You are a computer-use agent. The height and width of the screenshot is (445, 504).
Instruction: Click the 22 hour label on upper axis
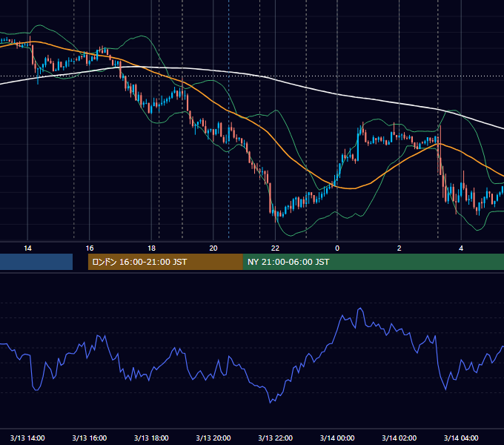coord(275,248)
